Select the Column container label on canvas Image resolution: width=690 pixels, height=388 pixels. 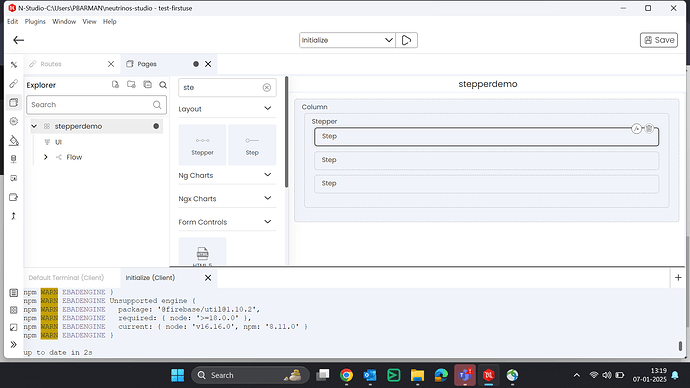point(314,107)
